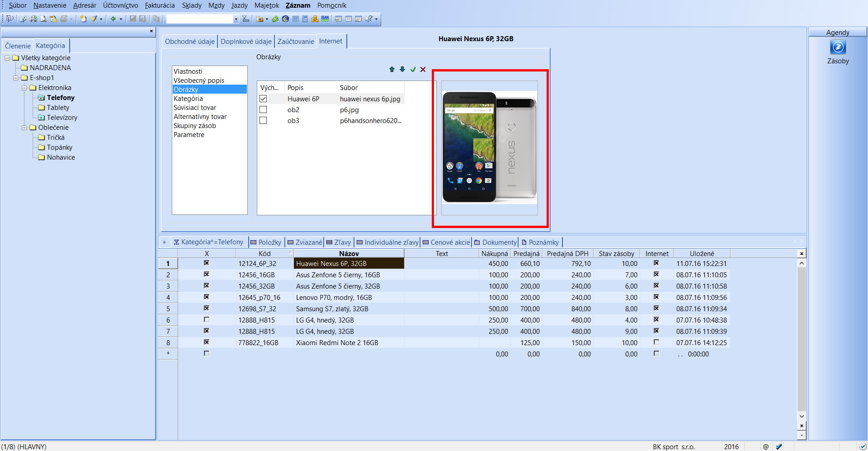This screenshot has height=451, width=868.
Task: Click the Huawei Nexus 6P preview image
Action: 490,147
